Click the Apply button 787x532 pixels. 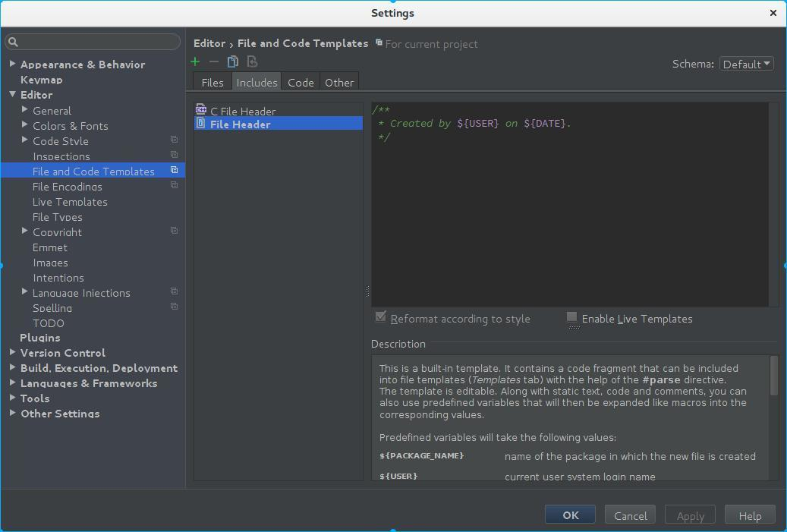coord(690,515)
